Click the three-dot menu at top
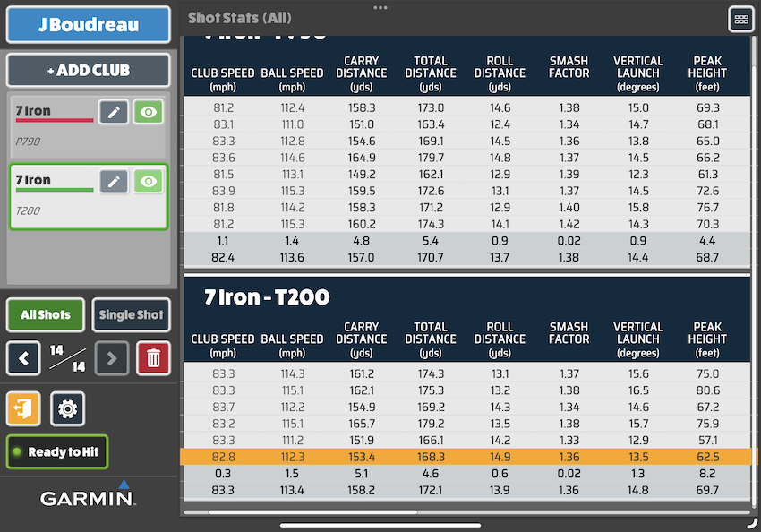Image resolution: width=761 pixels, height=532 pixels. click(x=380, y=7)
